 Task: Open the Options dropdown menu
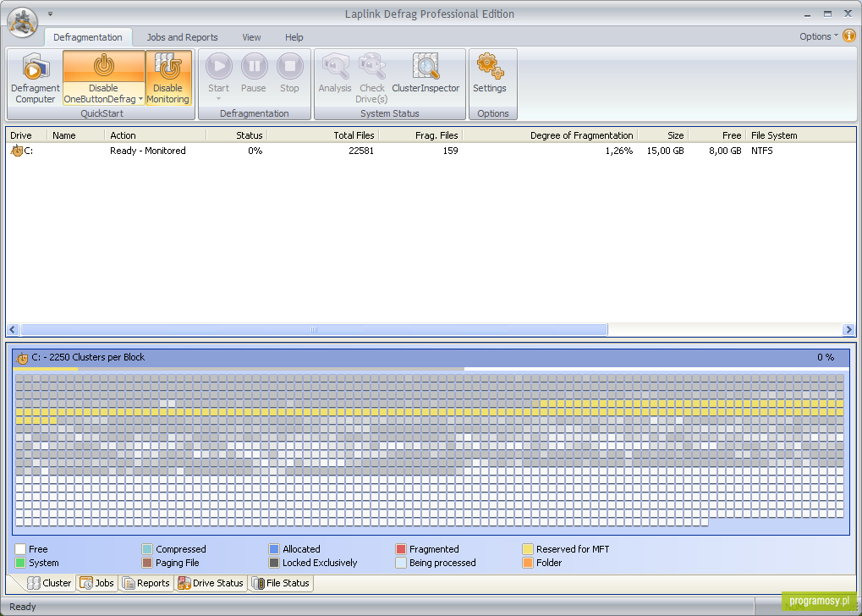[819, 36]
